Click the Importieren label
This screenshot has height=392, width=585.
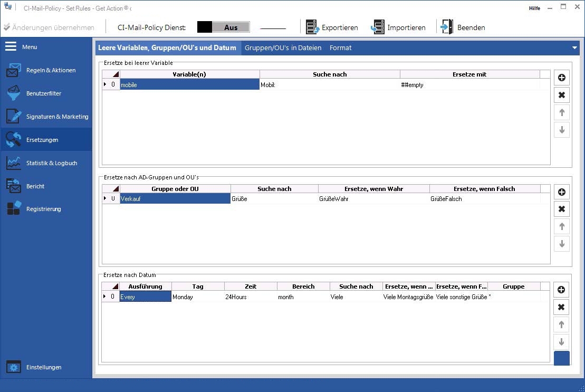pyautogui.click(x=406, y=27)
